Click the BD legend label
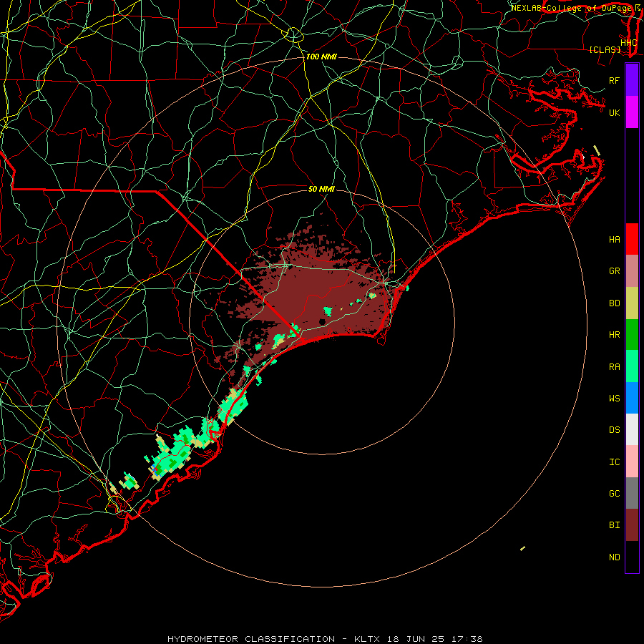Screen dimensions: 644x644 [614, 303]
